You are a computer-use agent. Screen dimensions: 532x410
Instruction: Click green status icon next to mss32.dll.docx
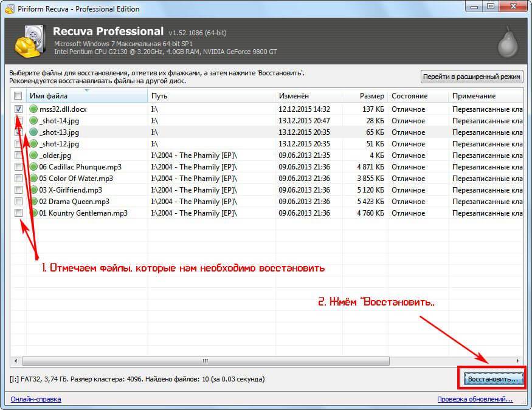pos(33,109)
